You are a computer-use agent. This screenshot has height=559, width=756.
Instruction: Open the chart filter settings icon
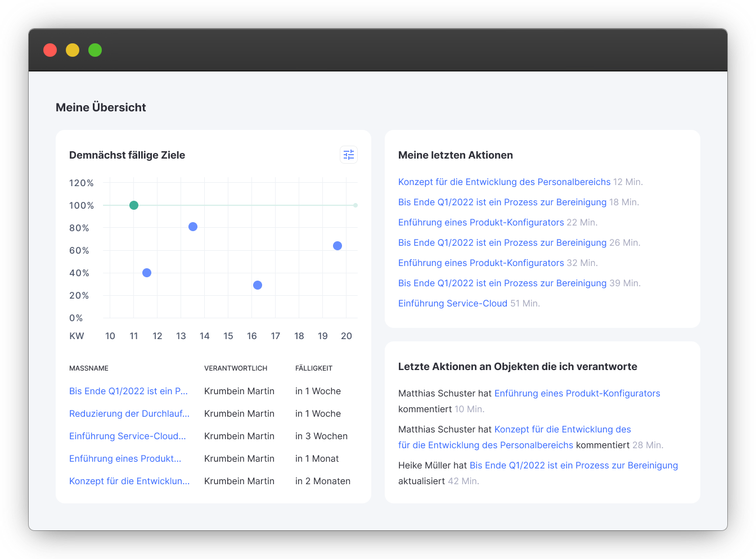pyautogui.click(x=349, y=155)
